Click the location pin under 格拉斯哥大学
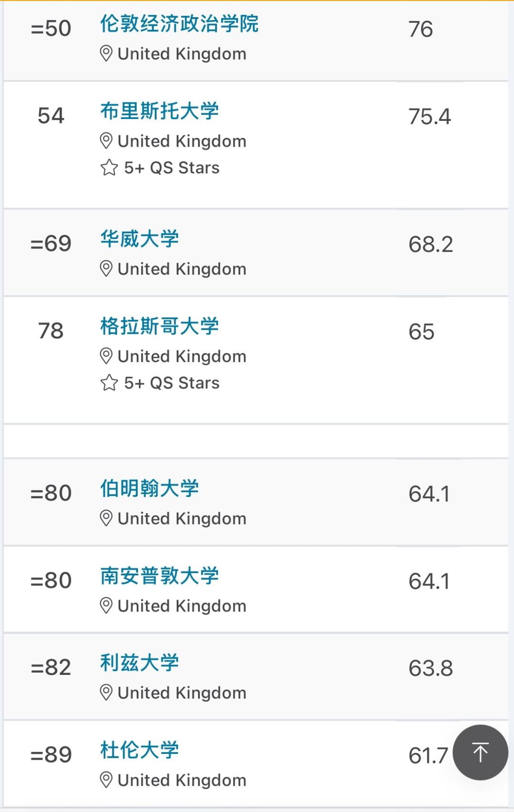514x812 pixels. (106, 356)
